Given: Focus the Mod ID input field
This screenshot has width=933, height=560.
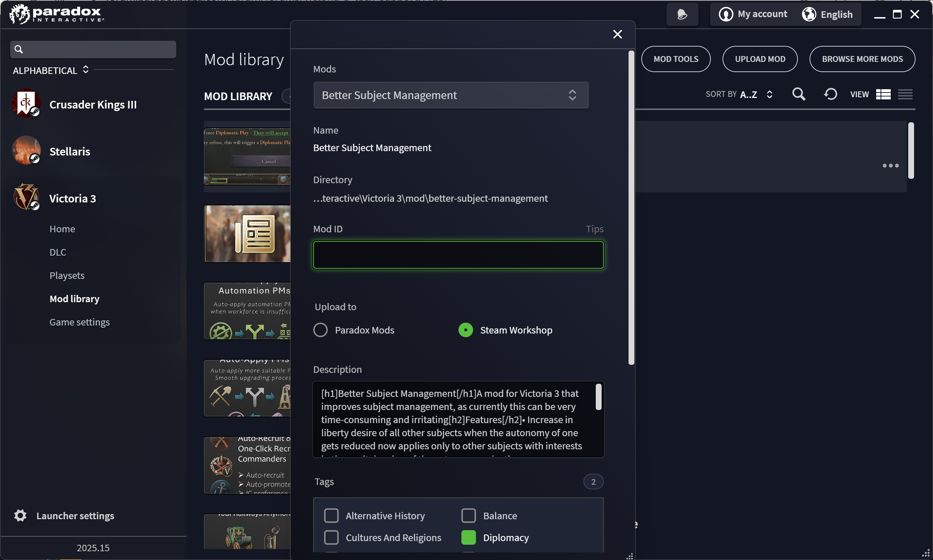Looking at the screenshot, I should tap(458, 255).
